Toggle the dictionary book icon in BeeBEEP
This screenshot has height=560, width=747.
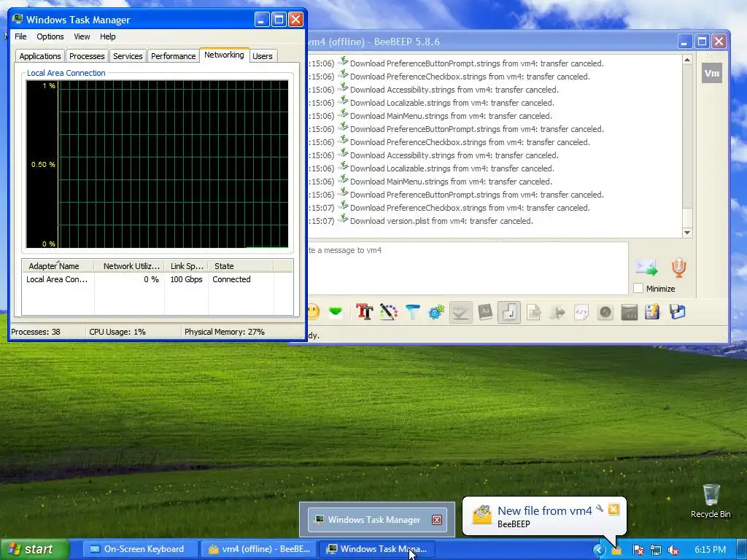click(485, 312)
